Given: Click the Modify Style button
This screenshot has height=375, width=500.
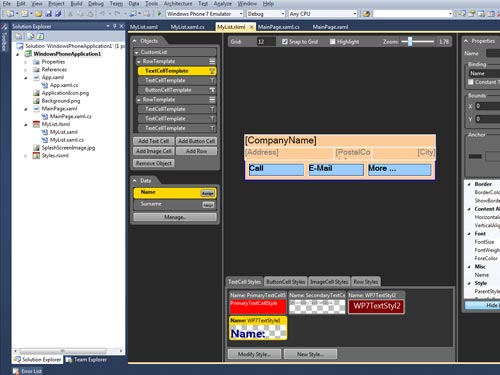Looking at the screenshot, I should point(254,354).
